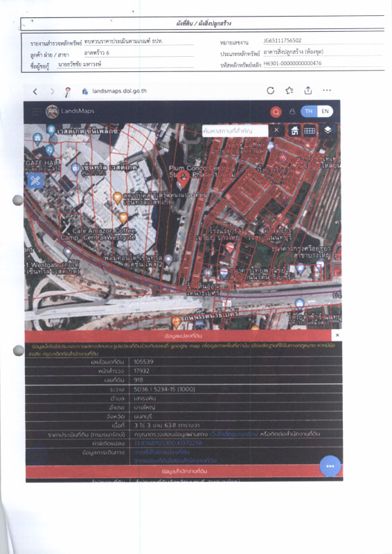
Task: Add page to favorites star icon
Action: tap(289, 91)
